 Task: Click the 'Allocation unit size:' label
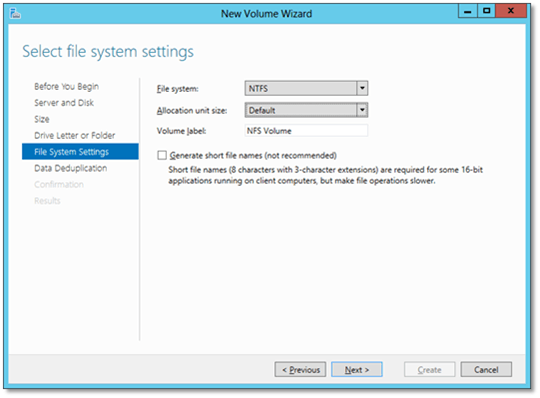[192, 111]
